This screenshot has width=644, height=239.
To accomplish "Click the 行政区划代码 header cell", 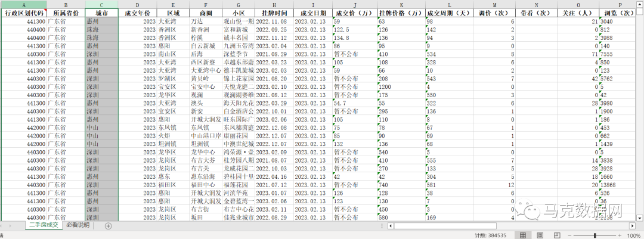I will point(23,13).
